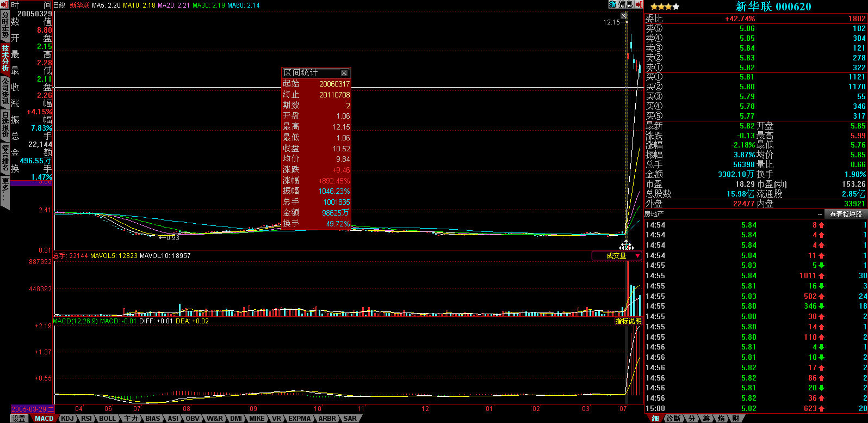The image size is (868, 423).
Task: Click 买① price 5.81 row
Action: coord(755,77)
